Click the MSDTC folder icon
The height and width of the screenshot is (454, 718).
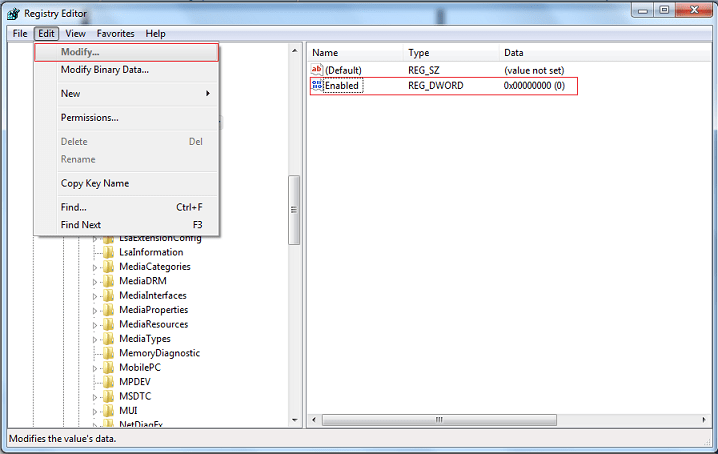point(109,397)
